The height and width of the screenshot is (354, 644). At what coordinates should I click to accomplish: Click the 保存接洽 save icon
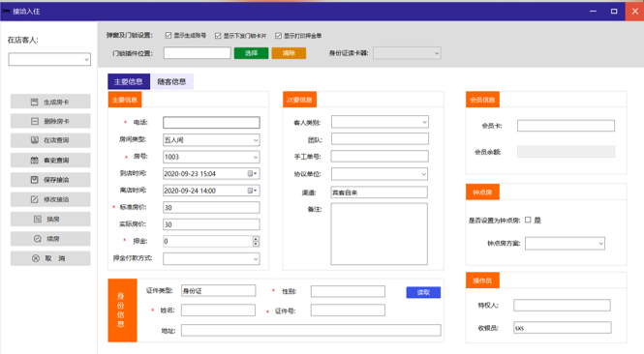coord(35,180)
